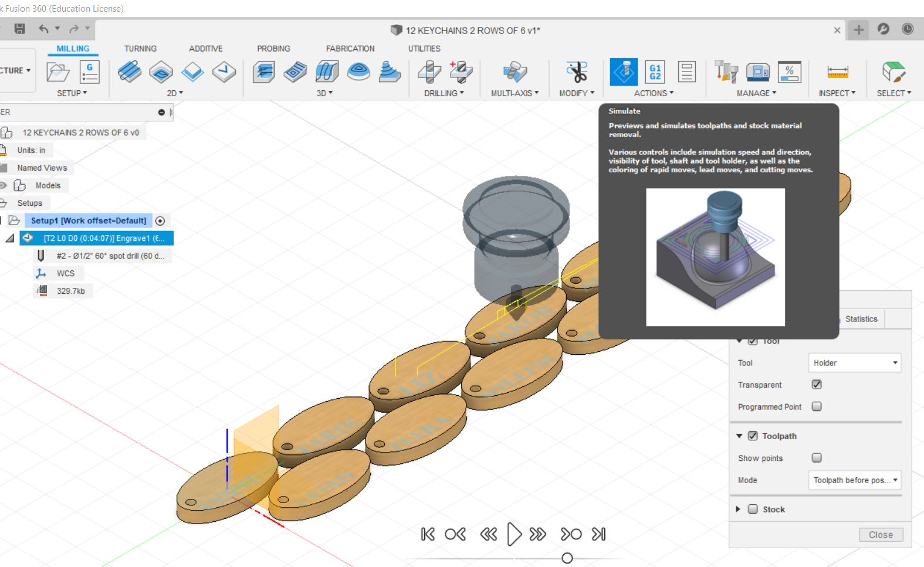Uncheck the Toolpath checkbox
Image resolution: width=924 pixels, height=567 pixels.
tap(753, 436)
